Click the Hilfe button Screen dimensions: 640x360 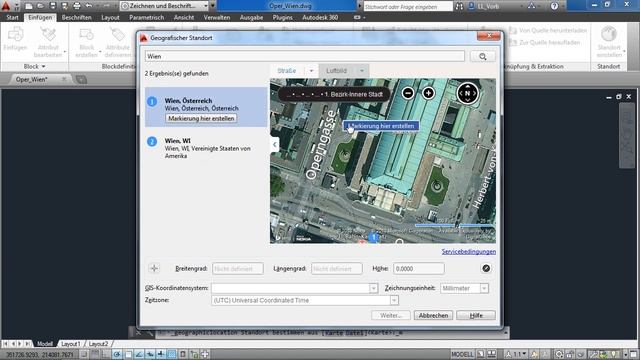coord(476,315)
